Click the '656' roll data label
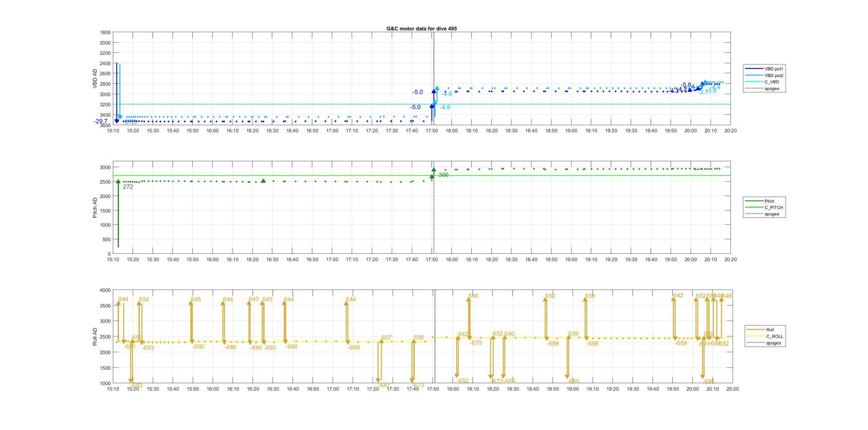868x430 pixels. [419, 338]
